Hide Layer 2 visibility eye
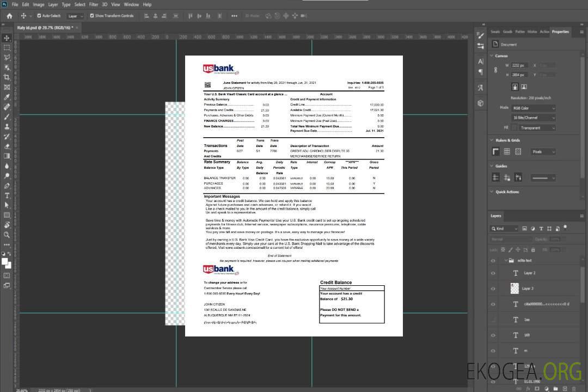The height and width of the screenshot is (392, 588). (x=493, y=273)
